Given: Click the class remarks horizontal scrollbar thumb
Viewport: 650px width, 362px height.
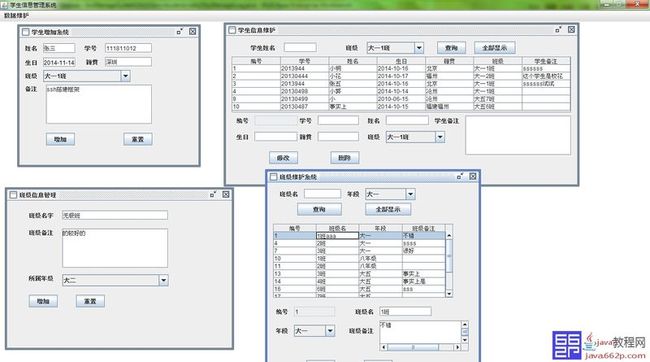Looking at the screenshot, I should click(413, 347).
